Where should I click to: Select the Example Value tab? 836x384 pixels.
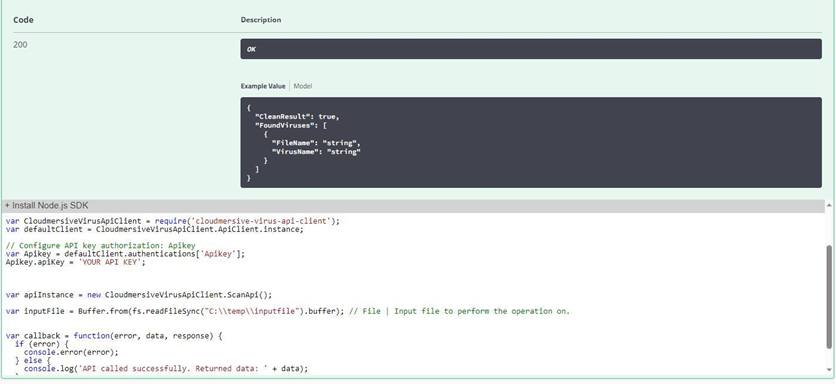click(x=263, y=86)
